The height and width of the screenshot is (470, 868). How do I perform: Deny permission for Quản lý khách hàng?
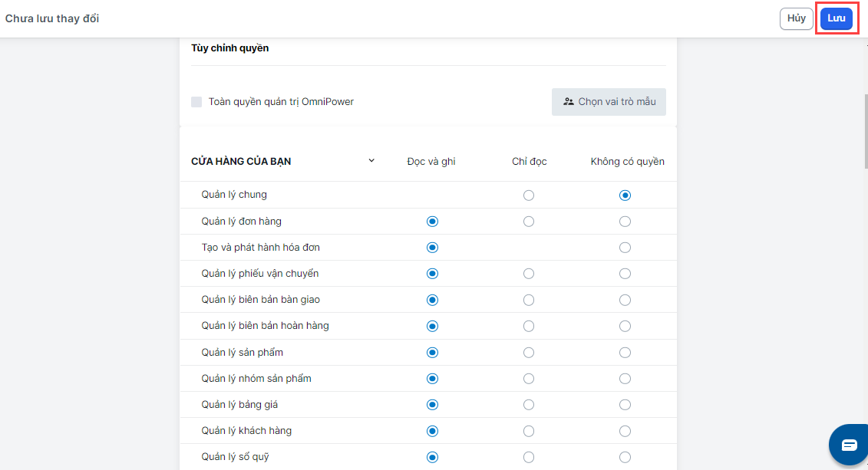tap(625, 431)
